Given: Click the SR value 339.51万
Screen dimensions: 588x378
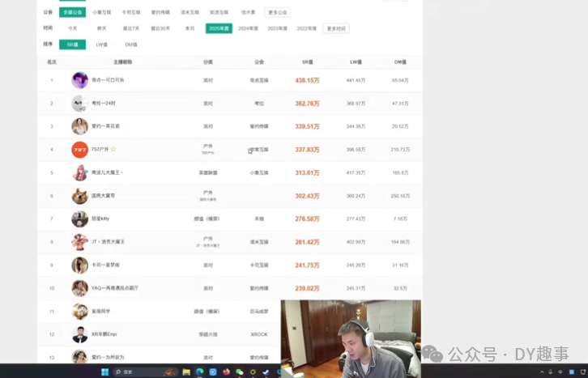Looking at the screenshot, I should 307,126.
